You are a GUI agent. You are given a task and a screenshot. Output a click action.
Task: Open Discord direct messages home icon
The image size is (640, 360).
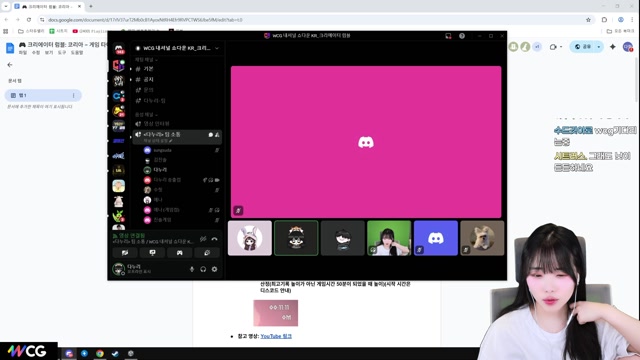pos(119,49)
